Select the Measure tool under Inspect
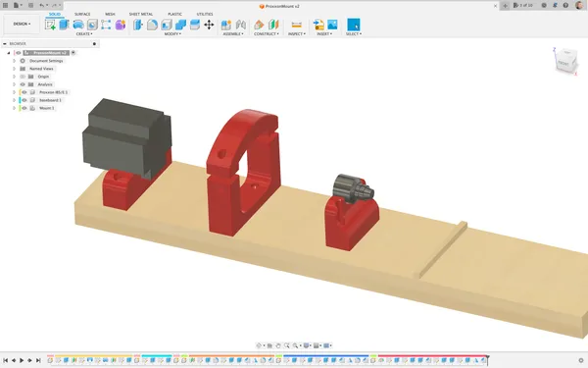The width and height of the screenshot is (588, 368). tap(296, 25)
